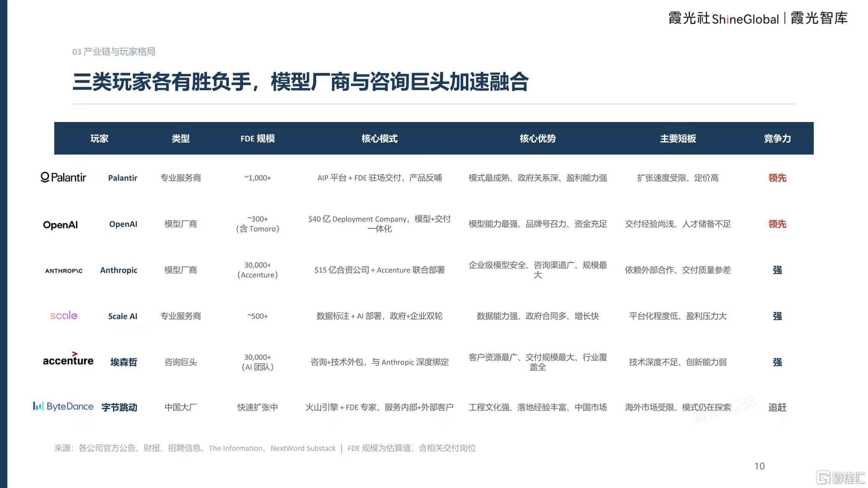Click the 主要短板 column header
Screen dimensions: 868x488
click(x=678, y=139)
